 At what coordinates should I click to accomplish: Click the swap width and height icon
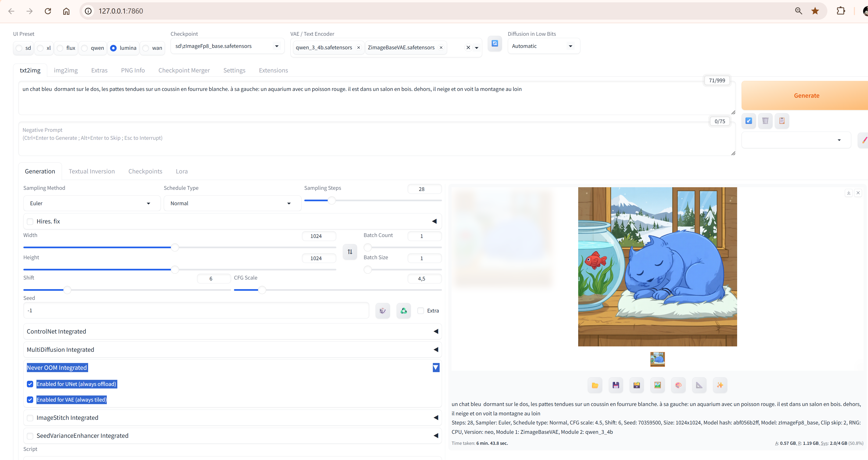coord(350,252)
